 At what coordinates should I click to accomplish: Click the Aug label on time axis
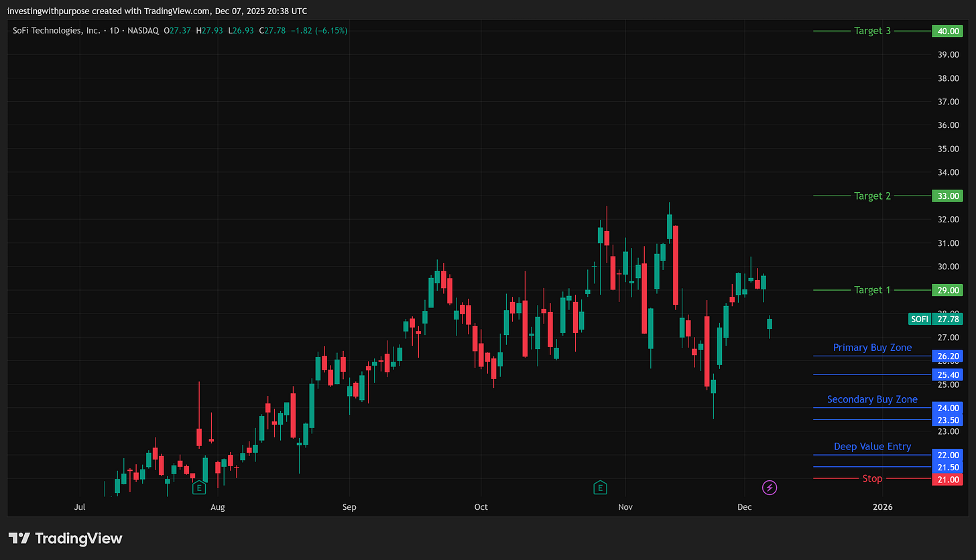coord(217,507)
